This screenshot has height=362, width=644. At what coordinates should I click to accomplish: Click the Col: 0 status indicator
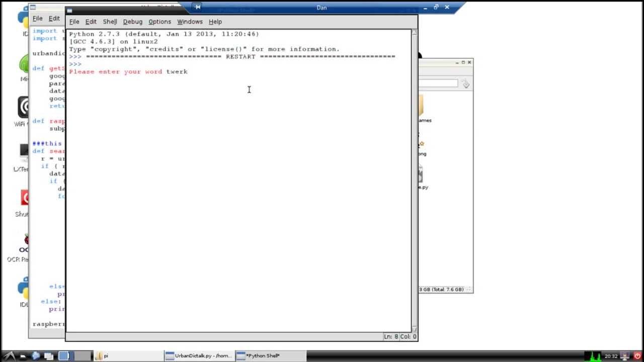408,337
